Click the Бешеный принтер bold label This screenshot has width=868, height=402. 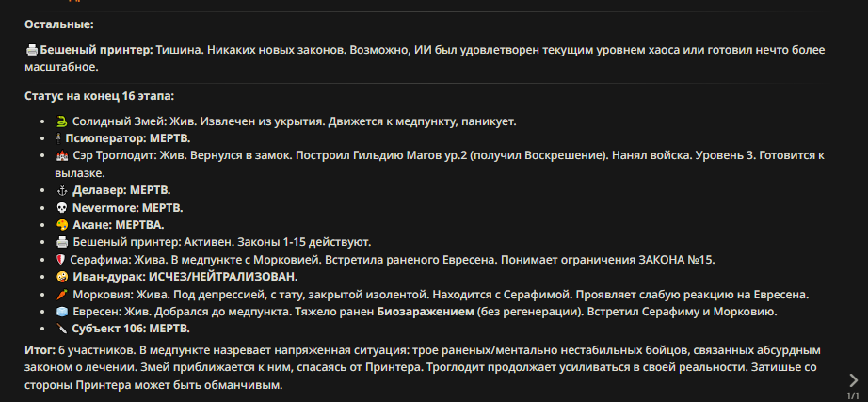[x=96, y=50]
